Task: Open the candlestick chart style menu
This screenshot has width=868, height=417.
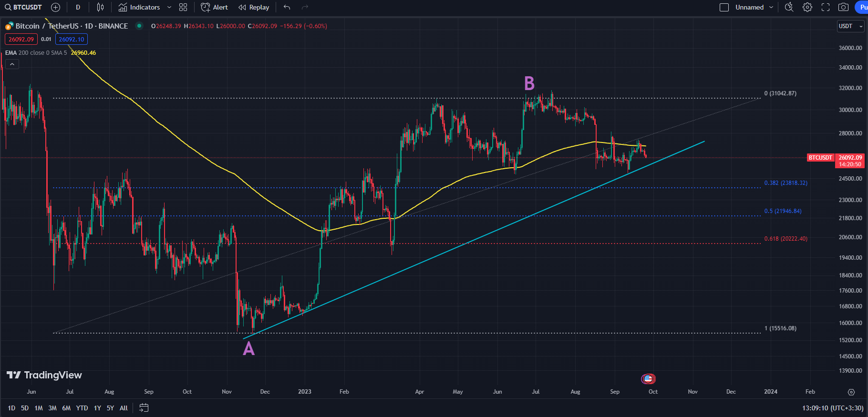Action: click(x=100, y=7)
